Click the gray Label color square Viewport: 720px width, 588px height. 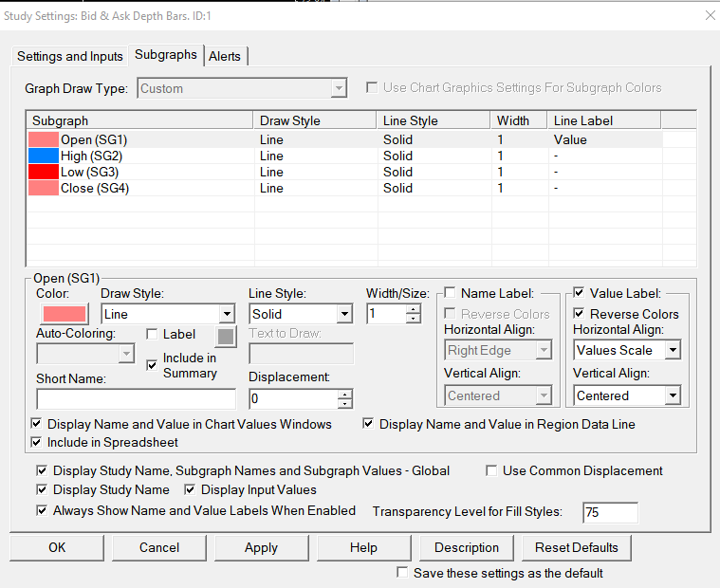click(x=225, y=336)
